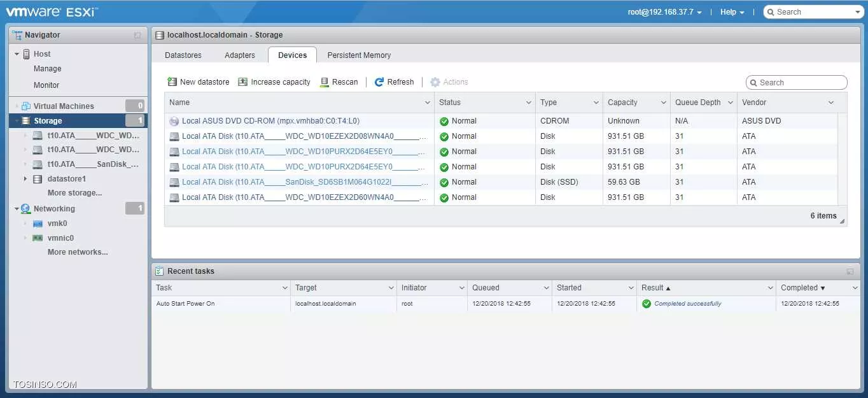The image size is (868, 398).
Task: Switch to the Adapters tab
Action: tap(240, 55)
